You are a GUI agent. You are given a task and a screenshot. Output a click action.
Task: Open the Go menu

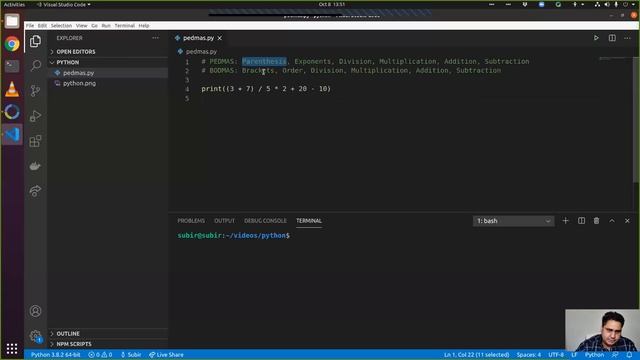point(94,25)
